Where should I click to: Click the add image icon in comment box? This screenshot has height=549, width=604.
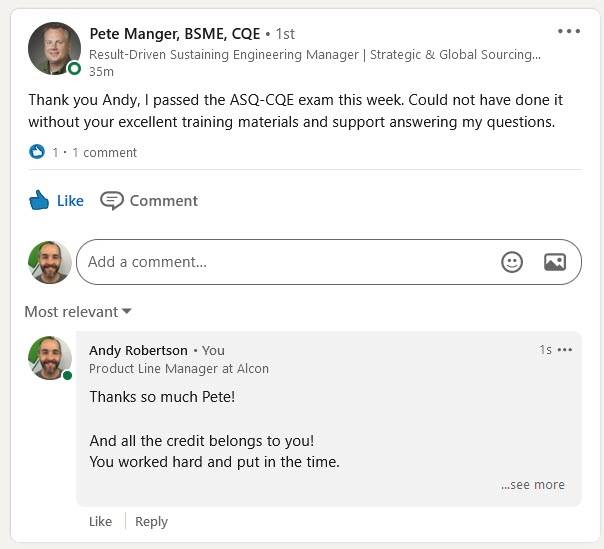coord(555,262)
